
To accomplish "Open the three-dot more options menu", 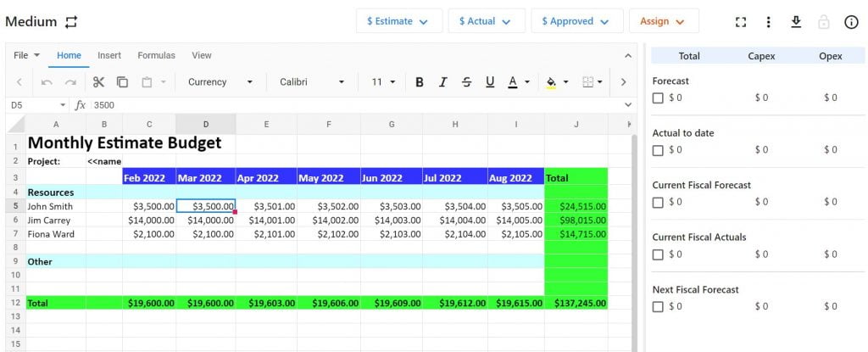I will tap(768, 21).
